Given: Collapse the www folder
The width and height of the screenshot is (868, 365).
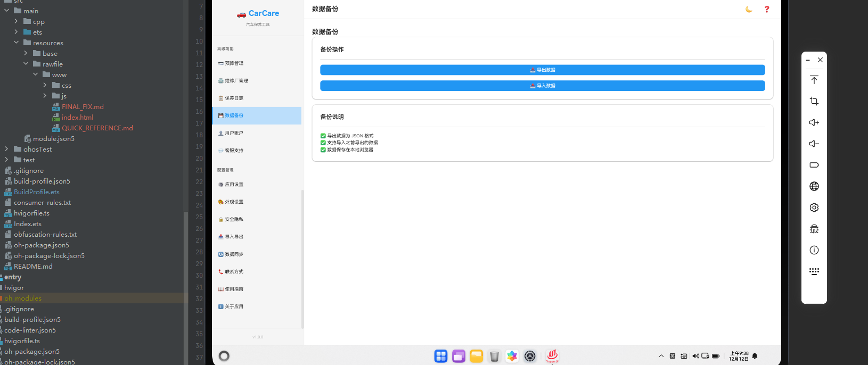Looking at the screenshot, I should pyautogui.click(x=35, y=74).
